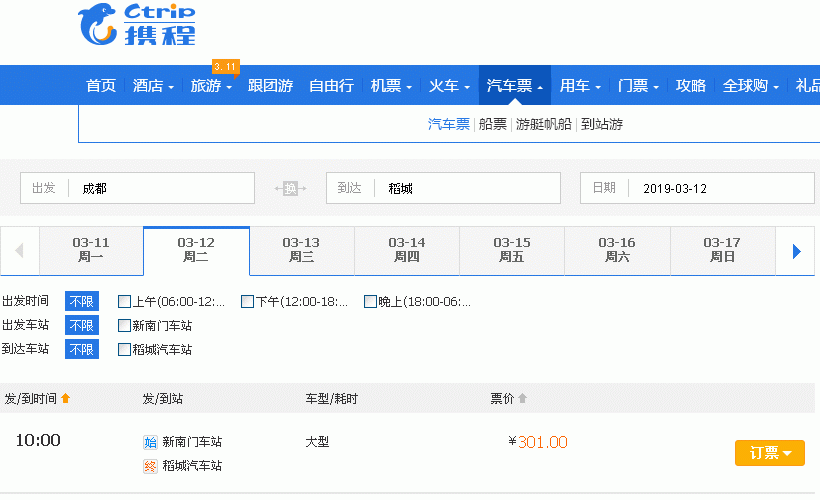Open the 机票 flights dropdown menu
This screenshot has width=820, height=500.
coord(391,86)
